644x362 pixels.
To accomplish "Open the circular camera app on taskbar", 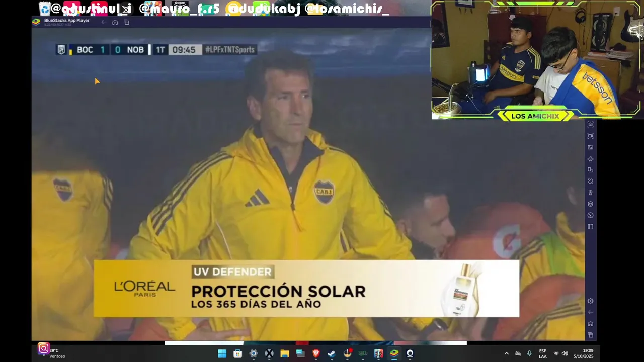I will pos(410,353).
